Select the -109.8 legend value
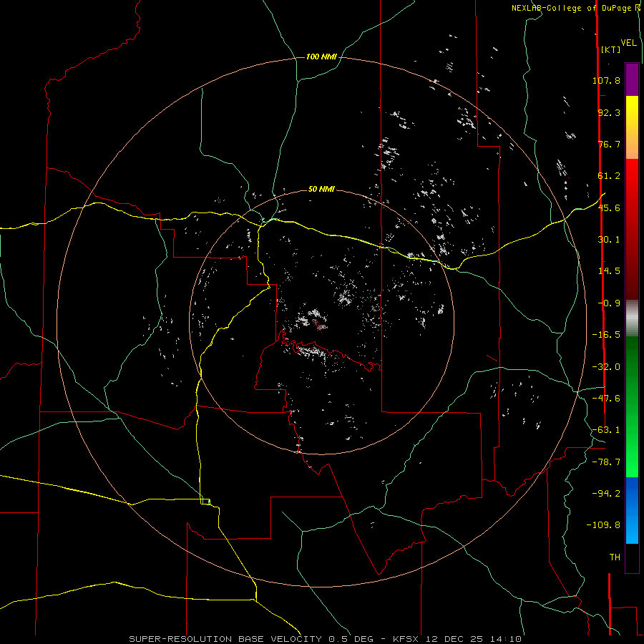Screen dimensions: 644x644 pos(603,525)
